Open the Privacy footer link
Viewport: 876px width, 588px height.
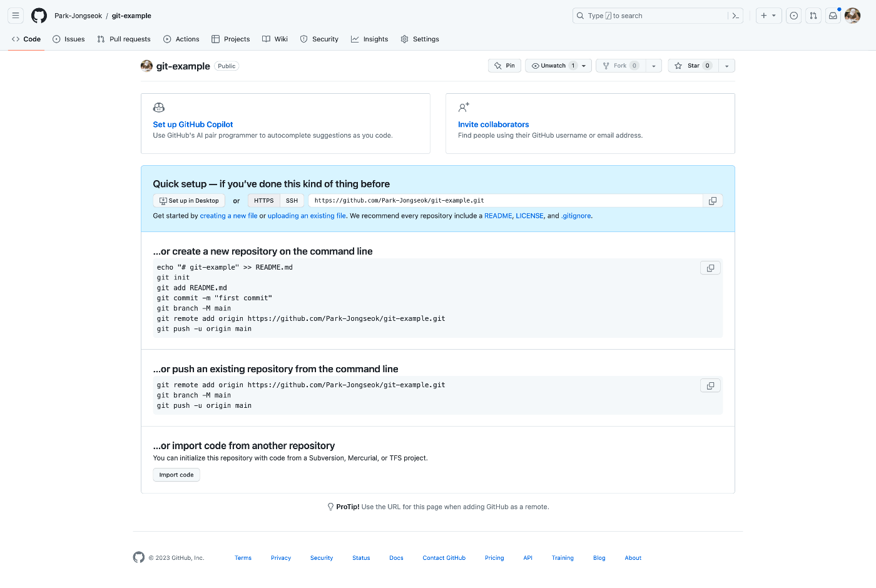(x=281, y=558)
